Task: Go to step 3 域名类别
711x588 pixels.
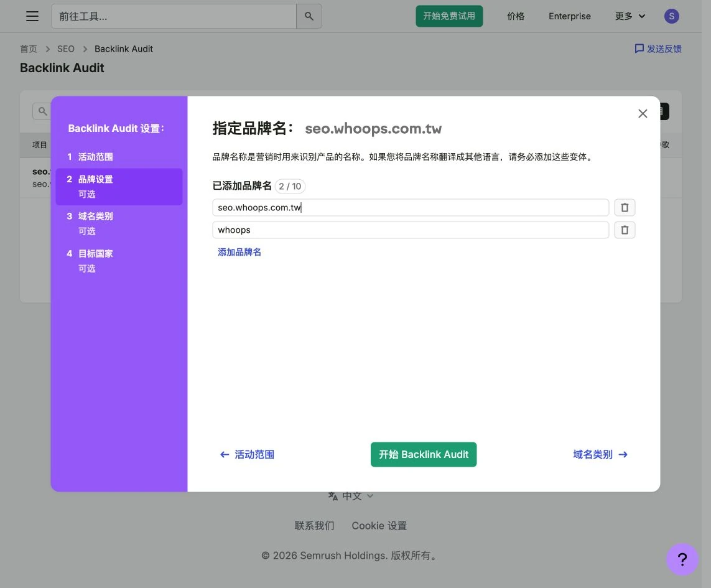Action: (x=119, y=223)
